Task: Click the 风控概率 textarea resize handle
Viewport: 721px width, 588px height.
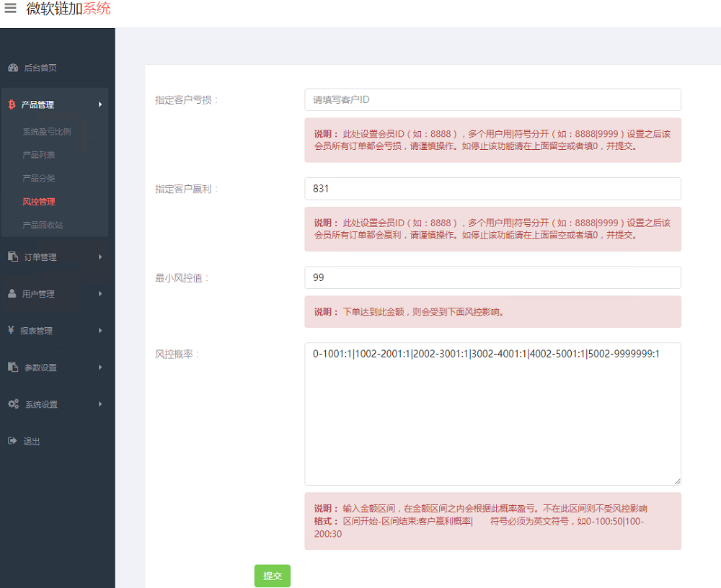Action: [677, 481]
